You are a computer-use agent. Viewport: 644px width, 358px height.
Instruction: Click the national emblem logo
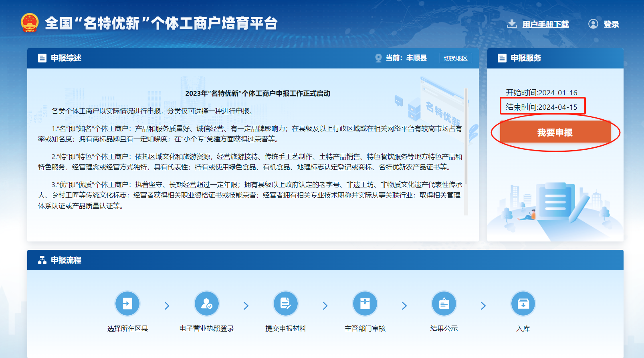pos(30,23)
